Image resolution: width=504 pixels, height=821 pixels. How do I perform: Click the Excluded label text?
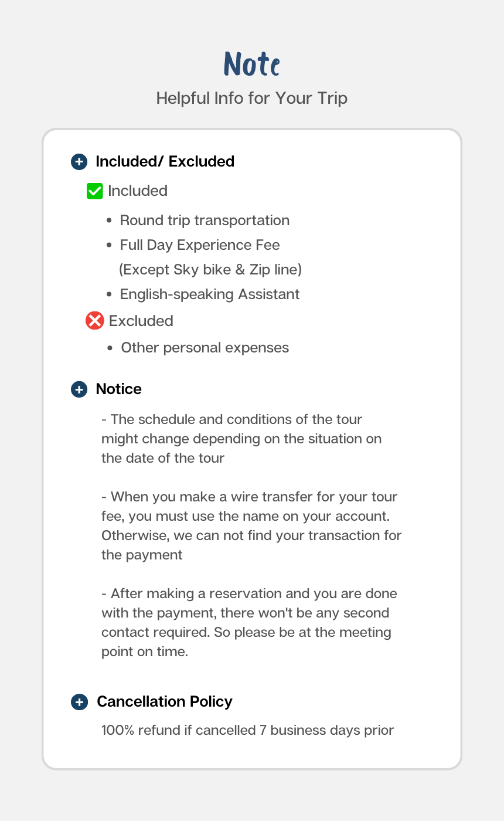click(141, 321)
